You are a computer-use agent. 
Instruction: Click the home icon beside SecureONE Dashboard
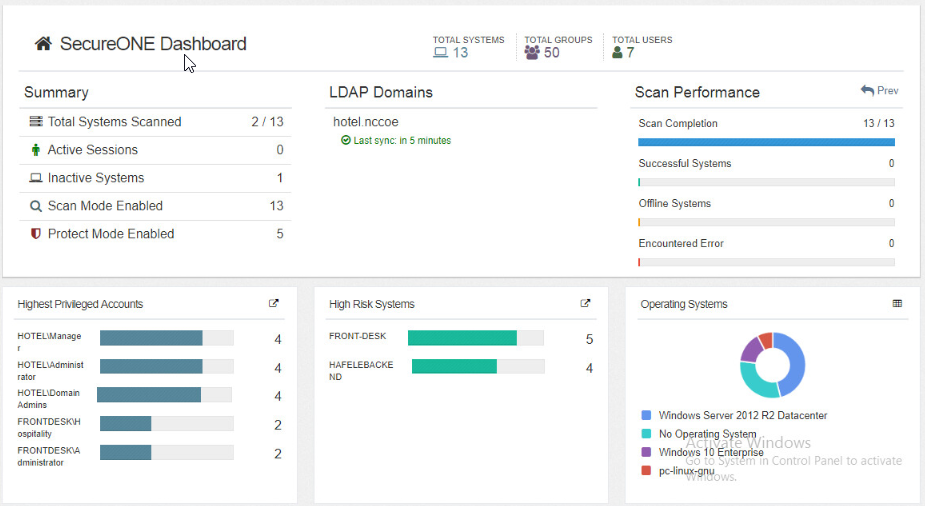click(x=43, y=44)
